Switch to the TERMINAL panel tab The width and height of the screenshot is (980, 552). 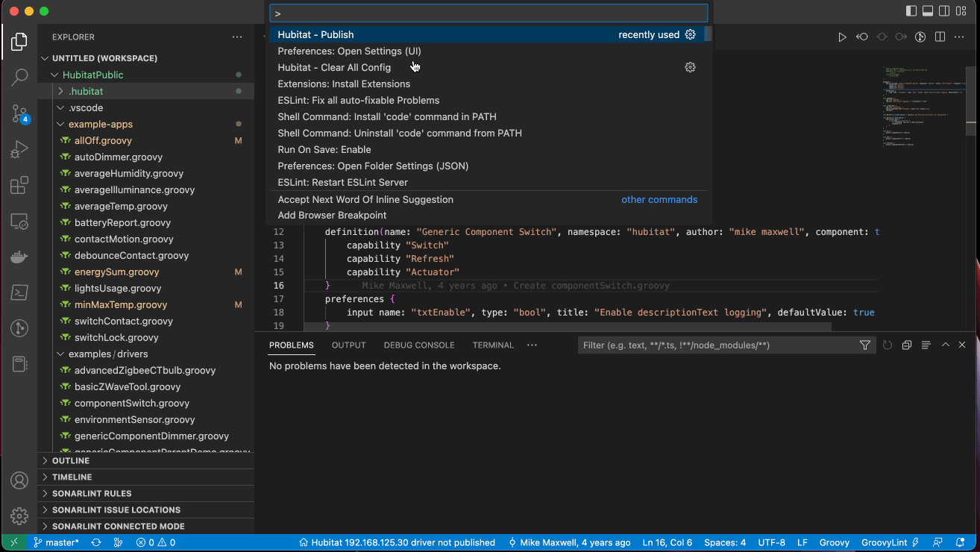pos(493,345)
